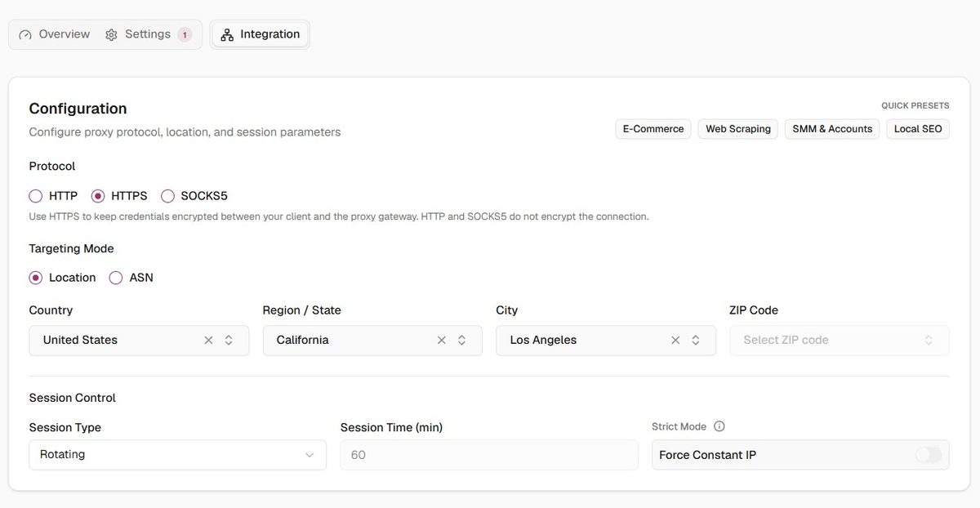Clear the United States country selection
This screenshot has width=980, height=508.
[208, 341]
